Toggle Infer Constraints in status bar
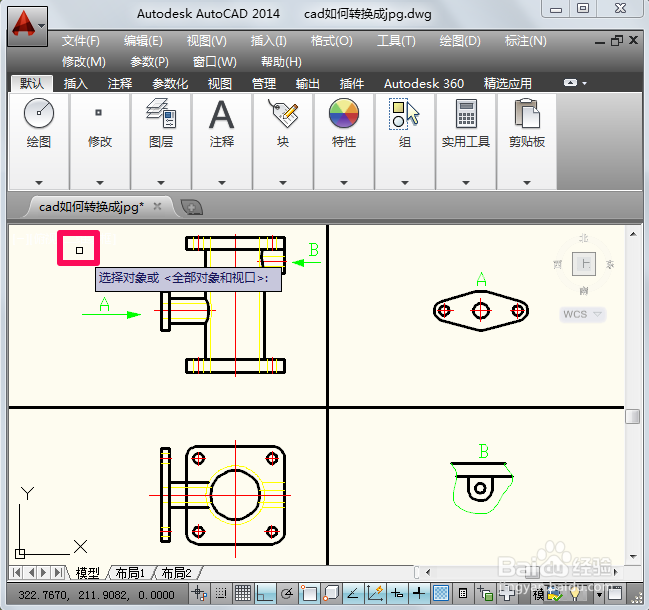The width and height of the screenshot is (649, 610). coord(200,594)
